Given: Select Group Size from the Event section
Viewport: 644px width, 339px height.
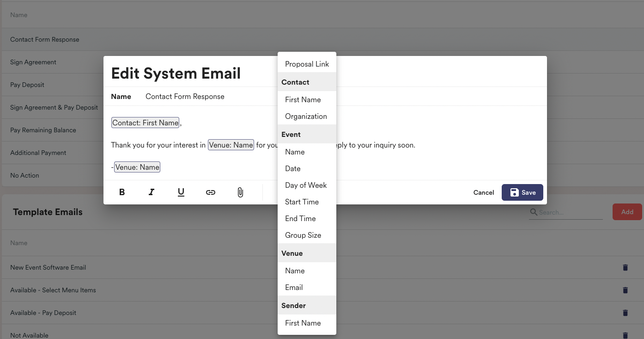Looking at the screenshot, I should point(303,235).
